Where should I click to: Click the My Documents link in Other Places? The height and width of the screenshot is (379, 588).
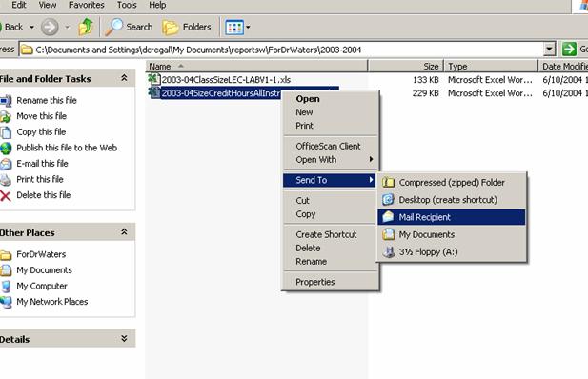click(44, 270)
